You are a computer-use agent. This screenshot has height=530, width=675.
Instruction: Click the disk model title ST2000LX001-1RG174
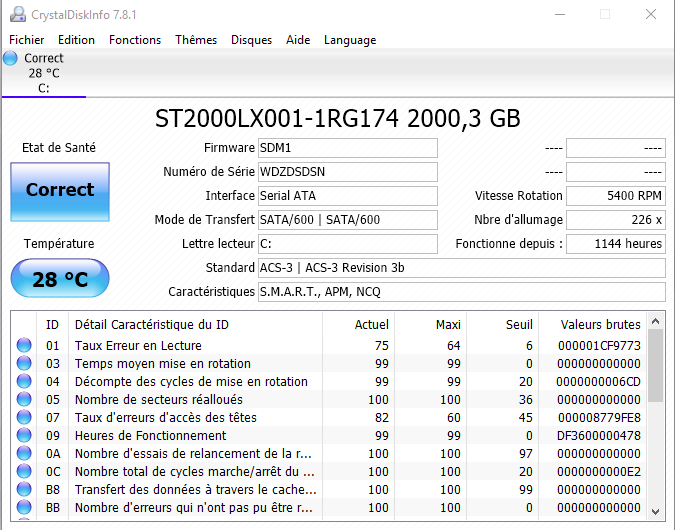(x=277, y=118)
